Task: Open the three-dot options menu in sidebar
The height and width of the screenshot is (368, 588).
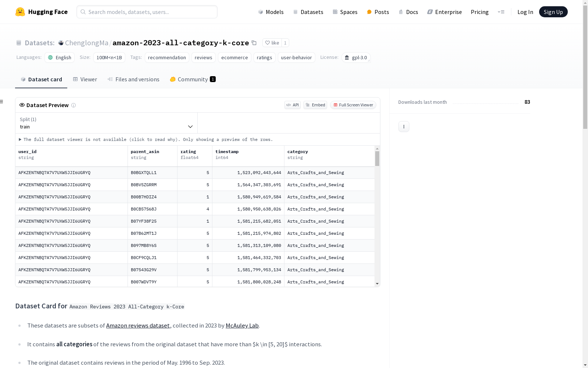Action: pyautogui.click(x=404, y=127)
